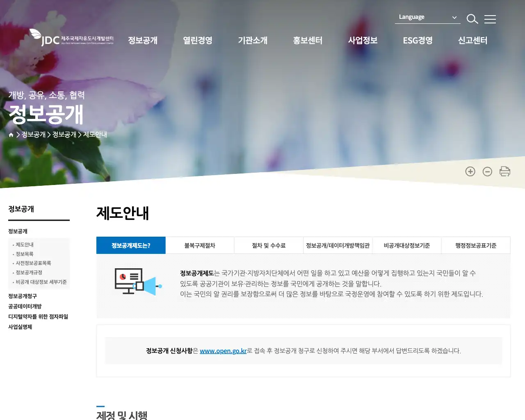The height and width of the screenshot is (420, 525).
Task: Select the 정보공개제도는? tab
Action: coord(131,245)
